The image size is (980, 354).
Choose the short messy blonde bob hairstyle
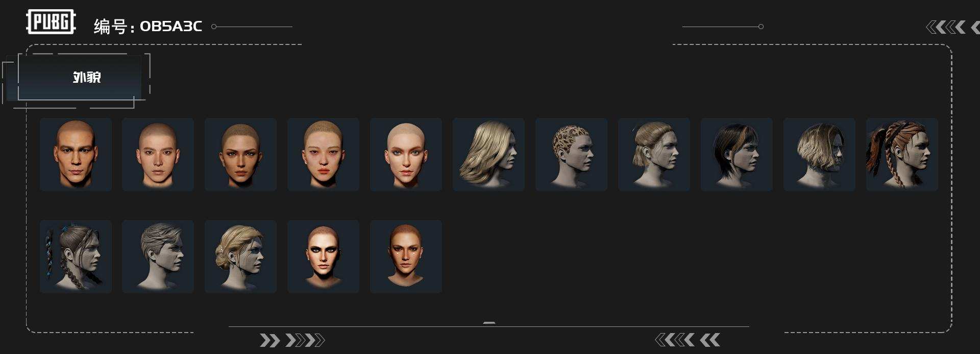coord(819,155)
